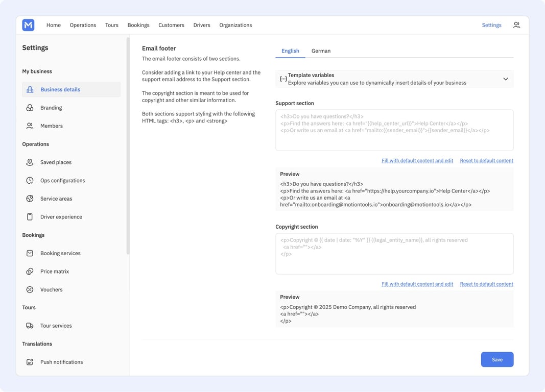Click the Vouchers percent icon
545x392 pixels.
tap(30, 289)
